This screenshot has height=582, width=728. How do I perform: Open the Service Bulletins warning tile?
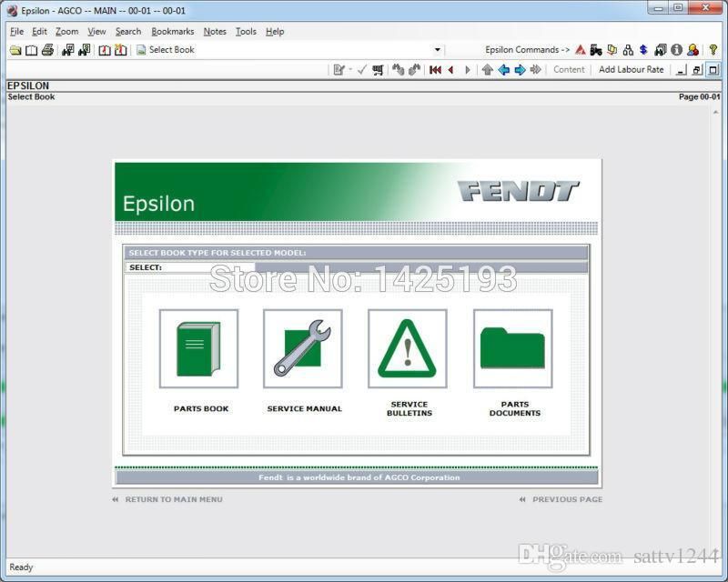click(x=407, y=348)
